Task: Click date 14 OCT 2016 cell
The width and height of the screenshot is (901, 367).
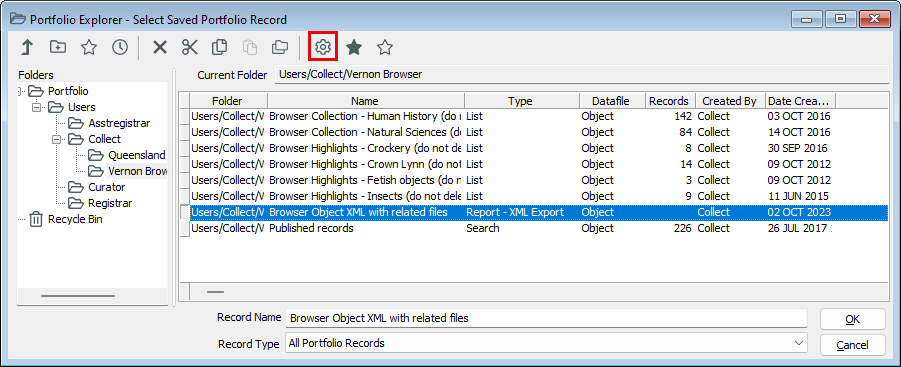Action: pos(799,132)
